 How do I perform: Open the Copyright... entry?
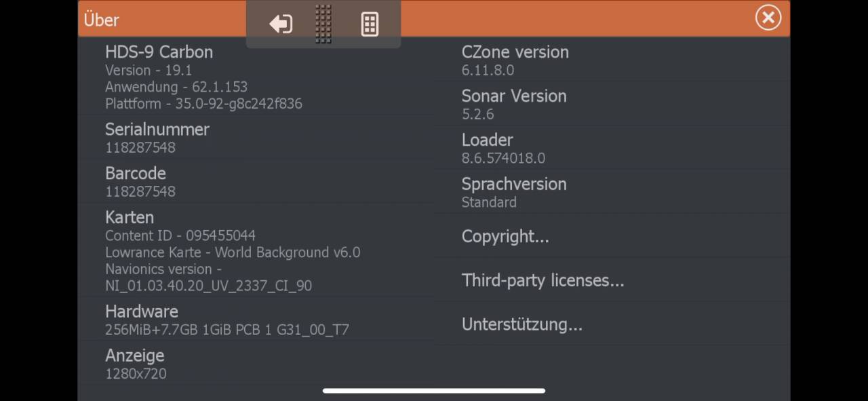505,237
